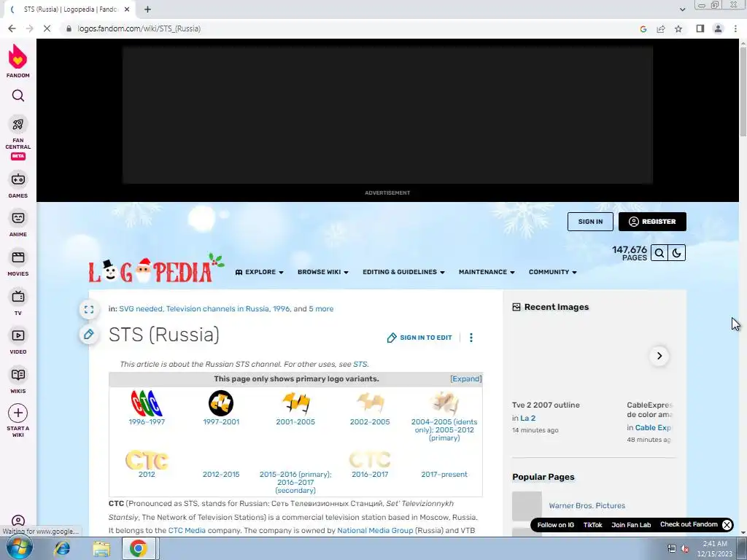
Task: Go to Games section in sidebar
Action: (x=18, y=184)
